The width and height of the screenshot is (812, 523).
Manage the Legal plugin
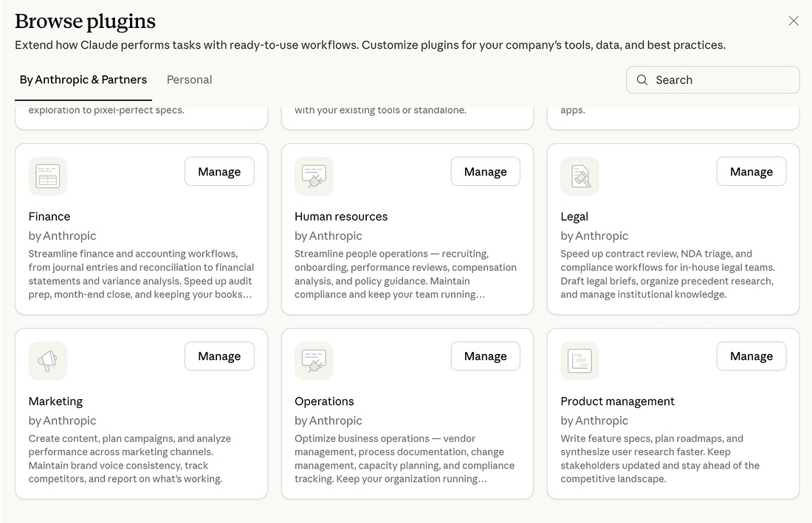tap(751, 171)
